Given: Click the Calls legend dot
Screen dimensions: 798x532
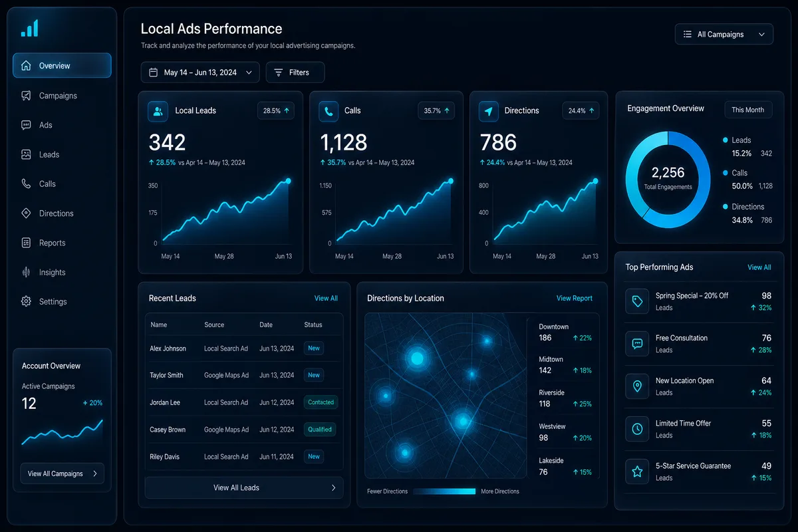Looking at the screenshot, I should click(x=725, y=173).
